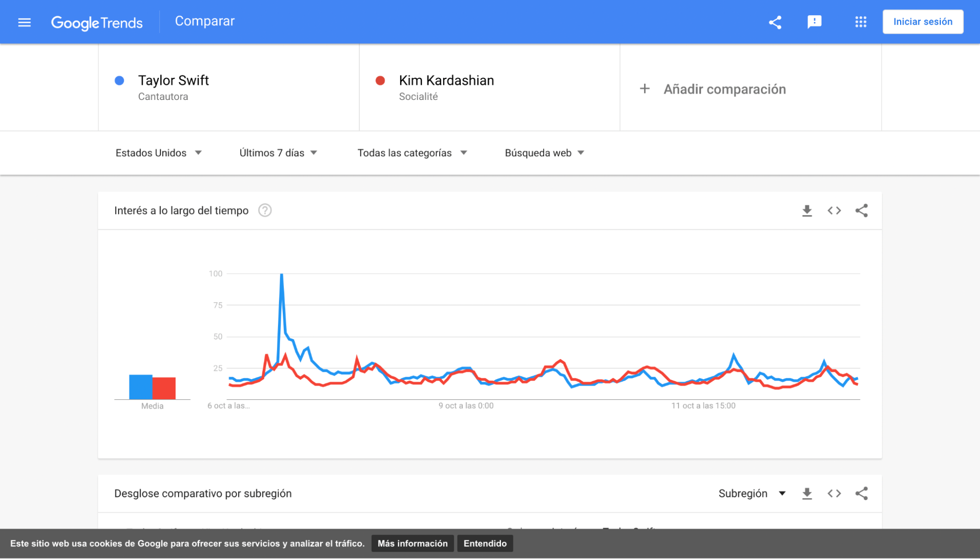Click Añadir comparación to add a term

pos(725,89)
